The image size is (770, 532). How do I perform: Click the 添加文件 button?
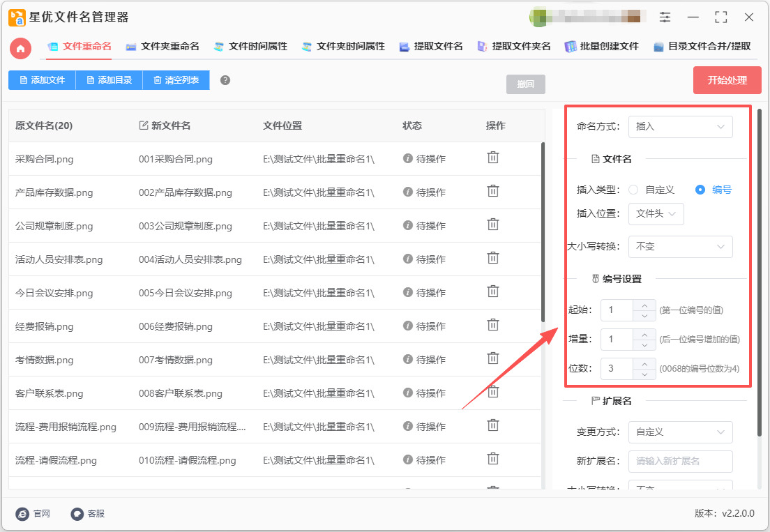pyautogui.click(x=42, y=80)
